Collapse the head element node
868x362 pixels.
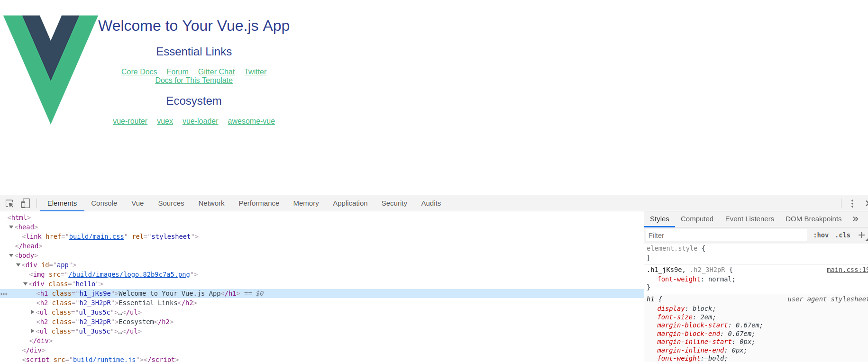pyautogui.click(x=11, y=227)
